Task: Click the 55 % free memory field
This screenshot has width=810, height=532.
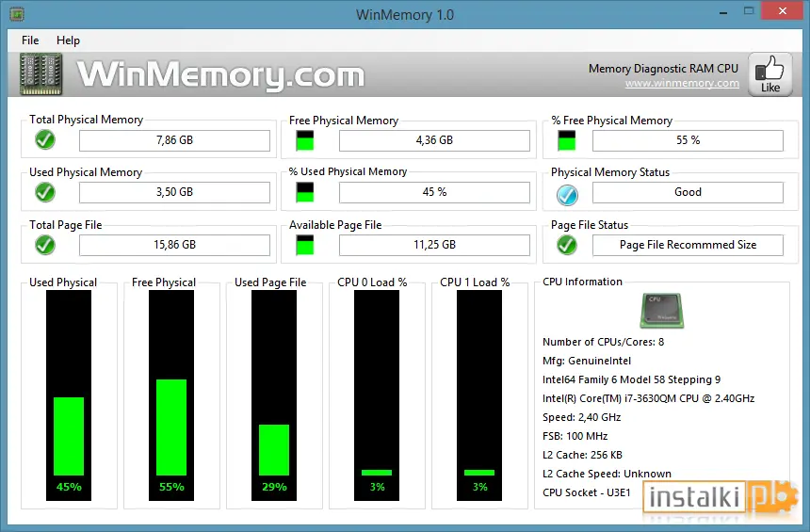Action: pyautogui.click(x=688, y=140)
